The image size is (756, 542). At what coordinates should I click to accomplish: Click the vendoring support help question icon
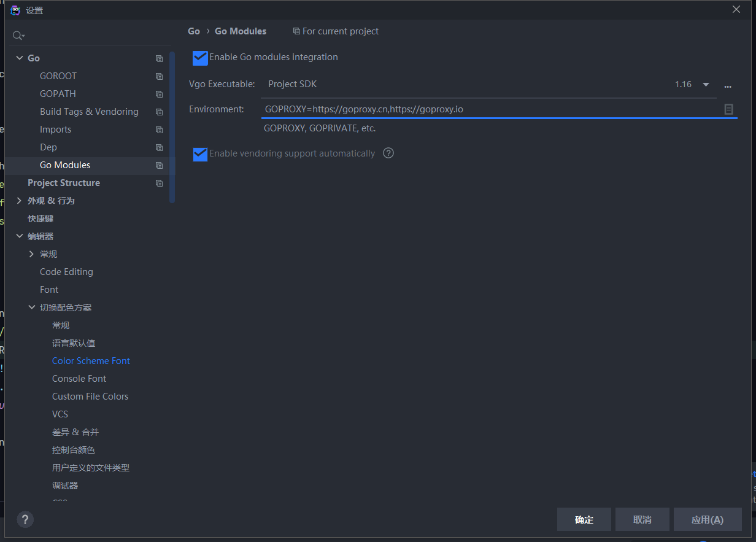point(388,153)
